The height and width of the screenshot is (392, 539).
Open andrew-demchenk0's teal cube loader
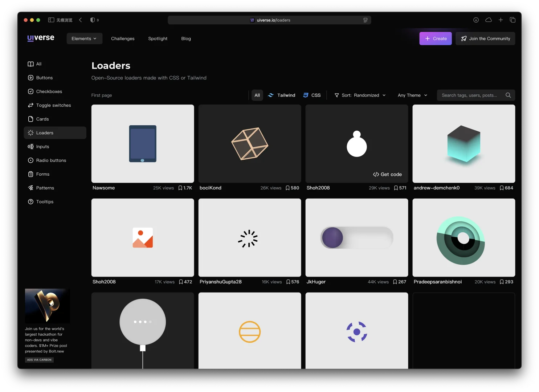[x=464, y=144]
